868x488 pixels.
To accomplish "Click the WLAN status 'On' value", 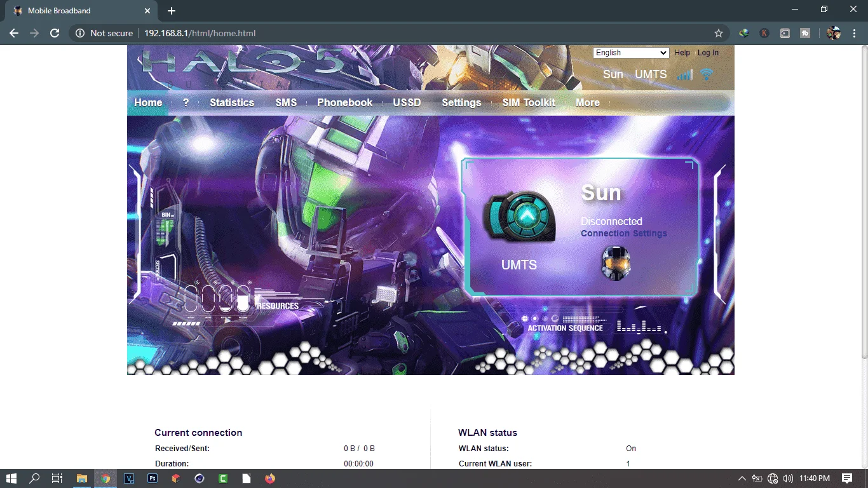I will coord(631,449).
